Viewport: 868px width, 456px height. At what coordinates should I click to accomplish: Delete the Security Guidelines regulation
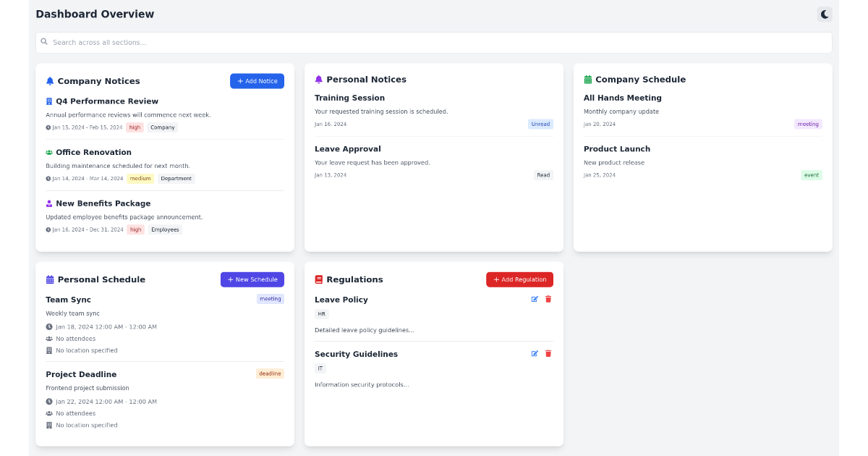[548, 354]
